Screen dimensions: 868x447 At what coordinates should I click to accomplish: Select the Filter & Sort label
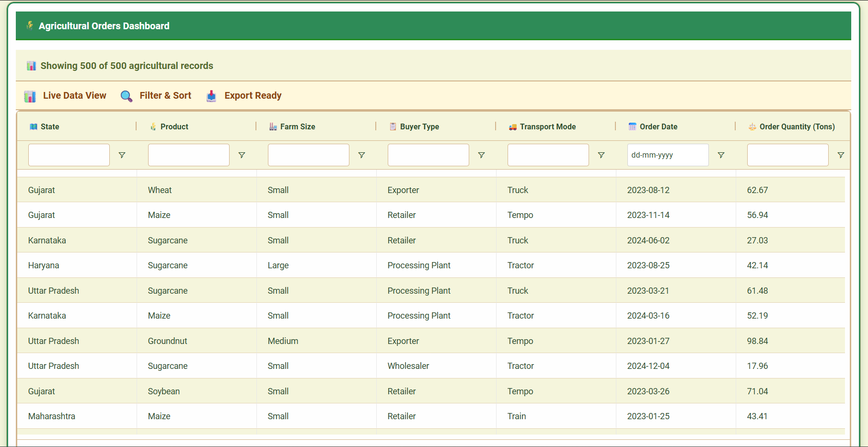165,95
